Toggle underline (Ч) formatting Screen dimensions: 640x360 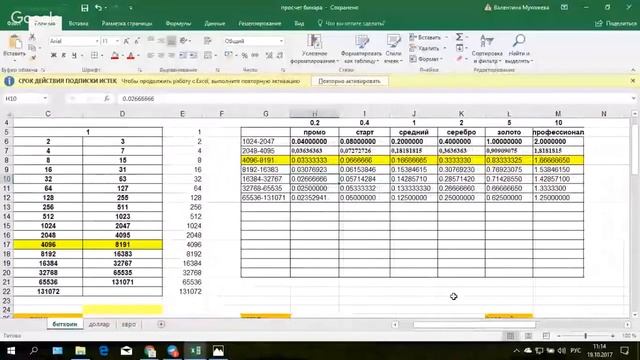[74, 56]
